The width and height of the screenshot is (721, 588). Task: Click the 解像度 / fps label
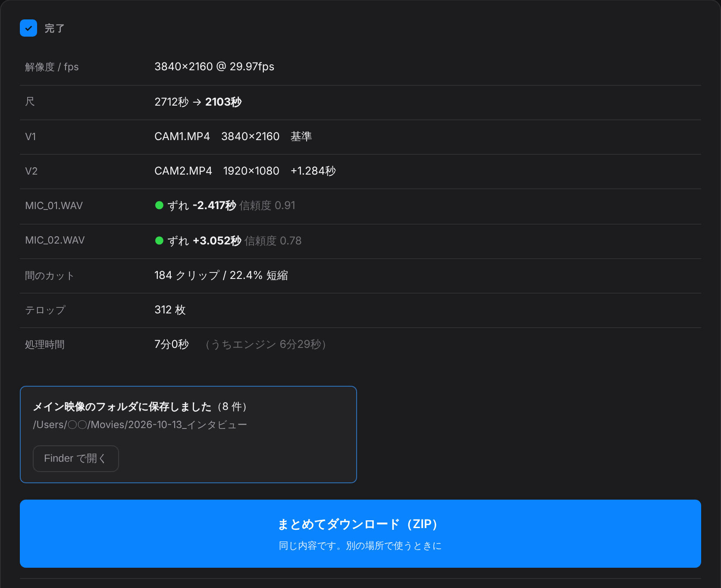click(x=52, y=67)
